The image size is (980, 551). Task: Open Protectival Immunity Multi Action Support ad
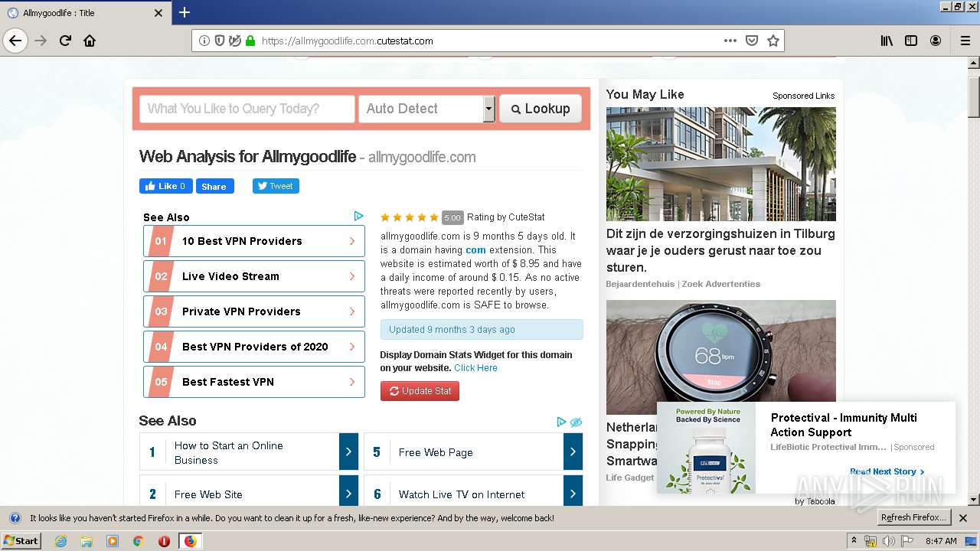point(844,425)
